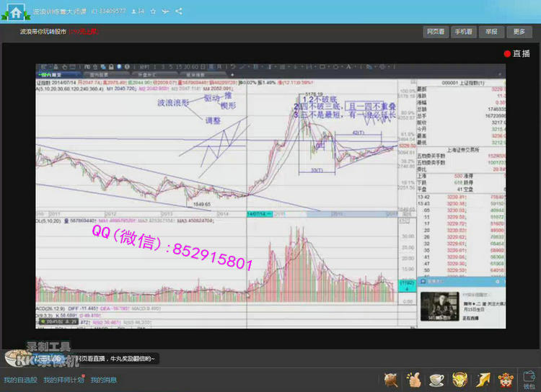The height and width of the screenshot is (392, 541).
Task: Favorite the room with star icon
Action: tap(153, 12)
